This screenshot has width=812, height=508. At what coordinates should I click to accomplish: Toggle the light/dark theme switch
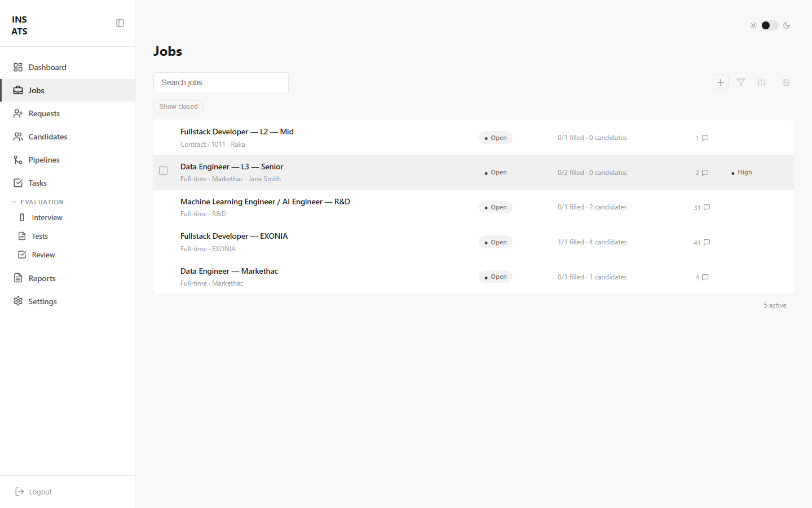click(770, 25)
